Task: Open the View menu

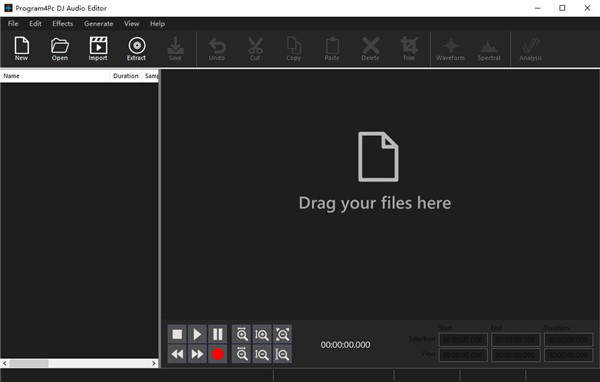Action: pos(132,24)
